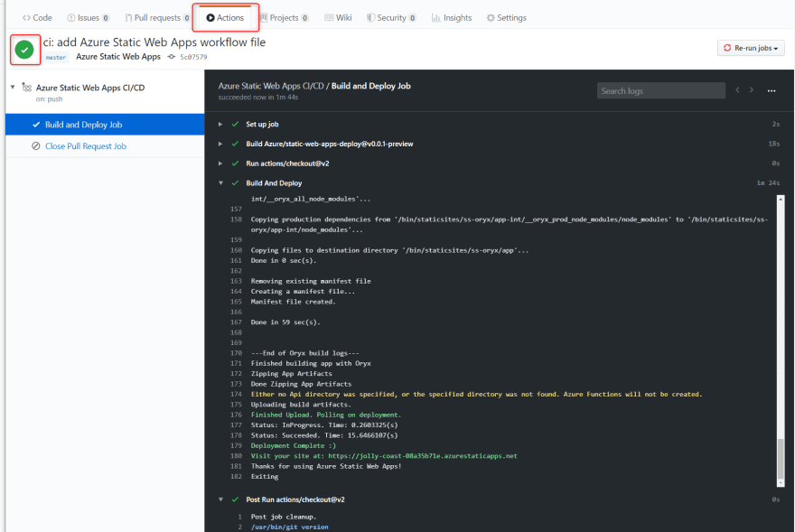Click the Search logs input field
Viewport: 795px width, 532px height.
tap(660, 90)
